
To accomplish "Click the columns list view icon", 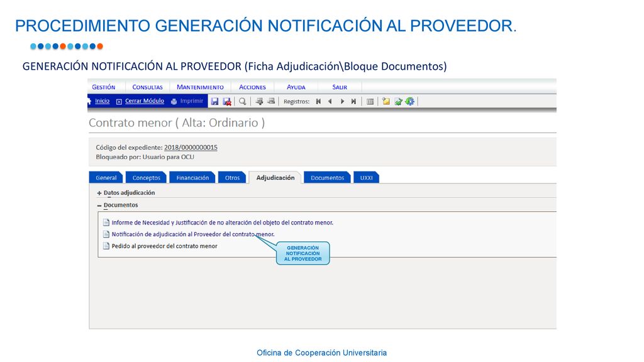I will click(370, 101).
